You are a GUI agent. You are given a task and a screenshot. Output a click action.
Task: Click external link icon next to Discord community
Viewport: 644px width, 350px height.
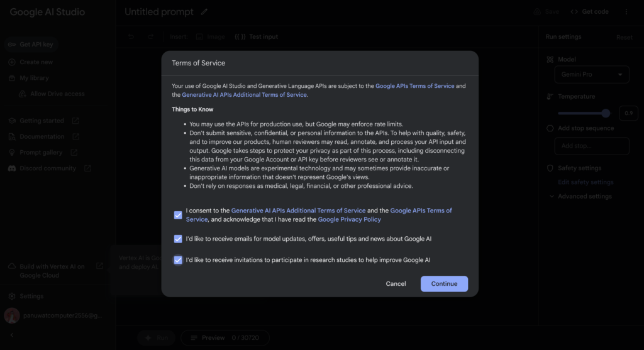87,168
